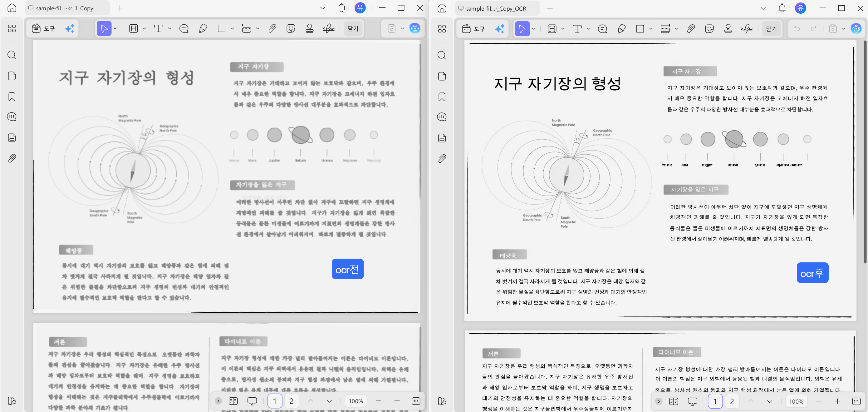Select sticky note tool in right OCR window
Viewport: 868px width, 412px height.
(602, 29)
